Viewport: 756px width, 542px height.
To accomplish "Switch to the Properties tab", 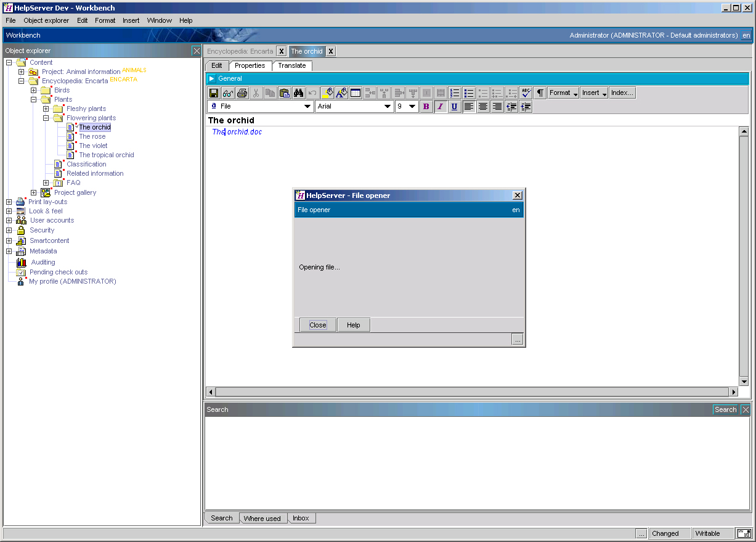I will coord(250,65).
